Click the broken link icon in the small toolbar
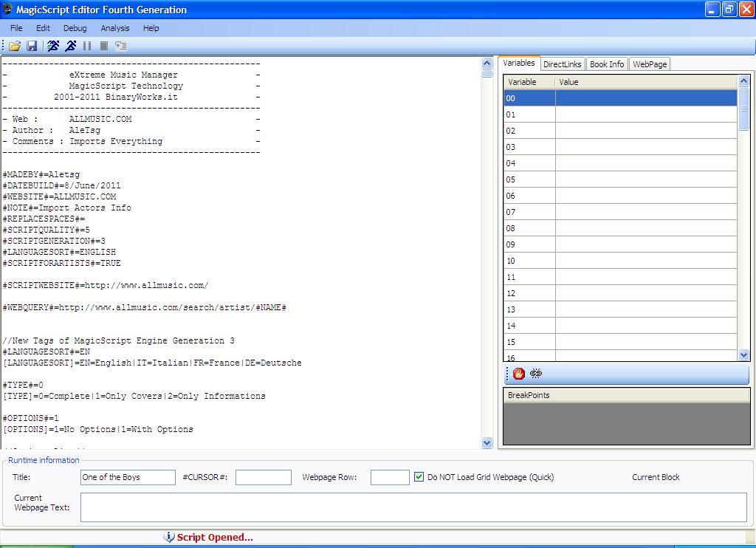 [x=536, y=374]
